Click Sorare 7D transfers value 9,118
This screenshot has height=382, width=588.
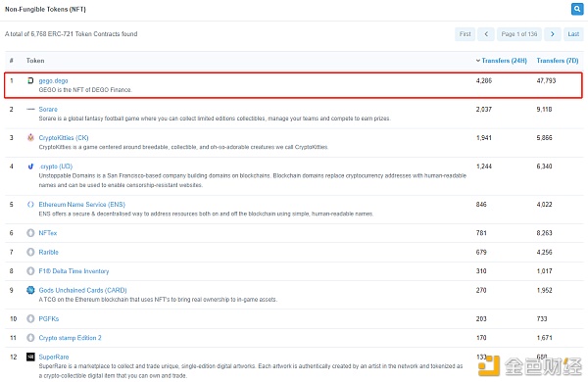pyautogui.click(x=544, y=109)
